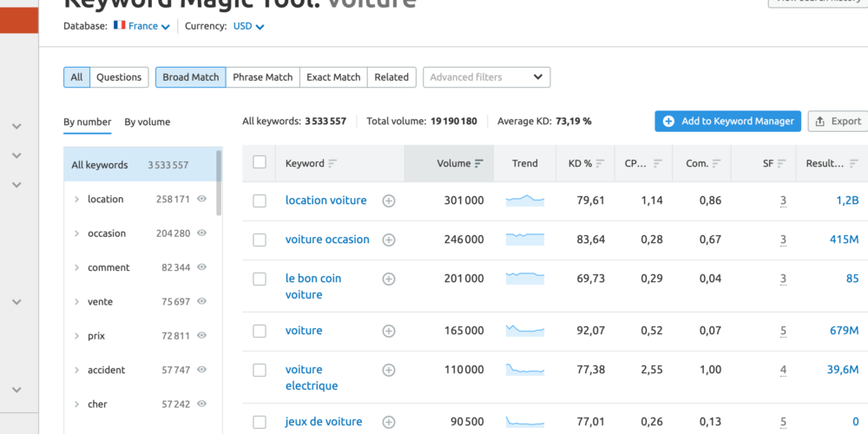Click the Keyword column sort icon

[332, 163]
